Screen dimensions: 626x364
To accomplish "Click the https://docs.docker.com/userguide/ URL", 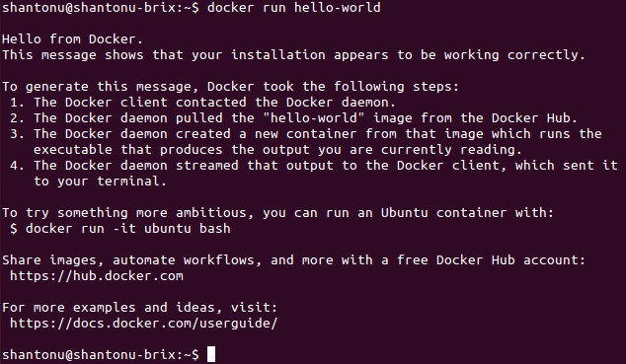I will (143, 324).
